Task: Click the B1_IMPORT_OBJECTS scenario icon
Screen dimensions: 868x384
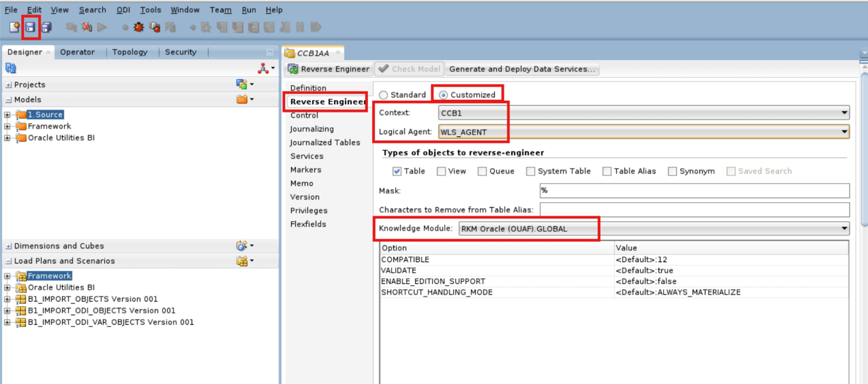Action: 21,299
